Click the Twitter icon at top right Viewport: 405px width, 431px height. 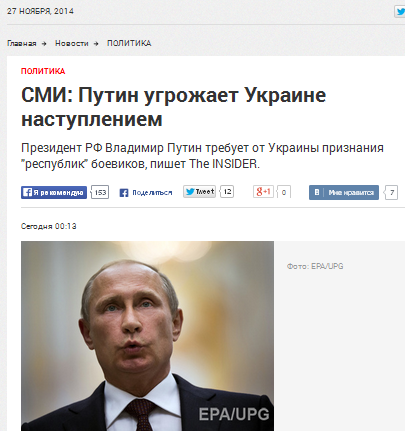tap(400, 12)
